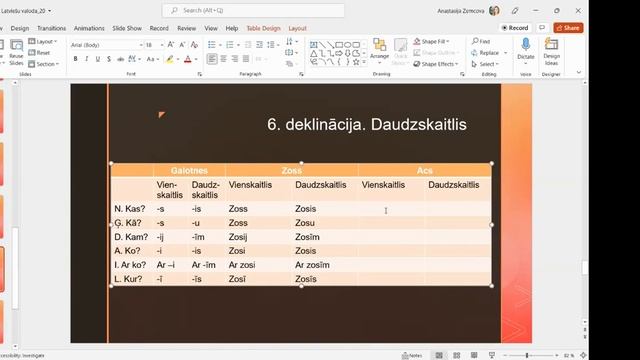
Task: Open Line Spacing dropdown
Action: click(272, 45)
